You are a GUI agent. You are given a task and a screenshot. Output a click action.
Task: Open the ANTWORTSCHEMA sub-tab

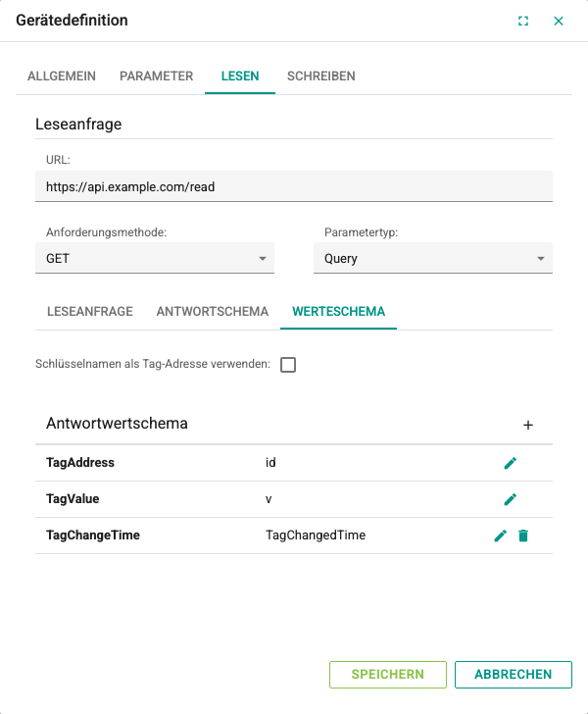click(x=213, y=312)
